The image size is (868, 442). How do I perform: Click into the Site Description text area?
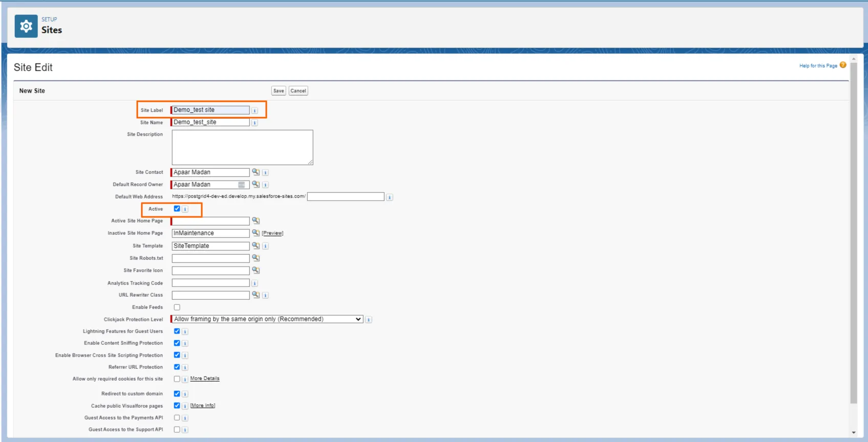pos(242,147)
